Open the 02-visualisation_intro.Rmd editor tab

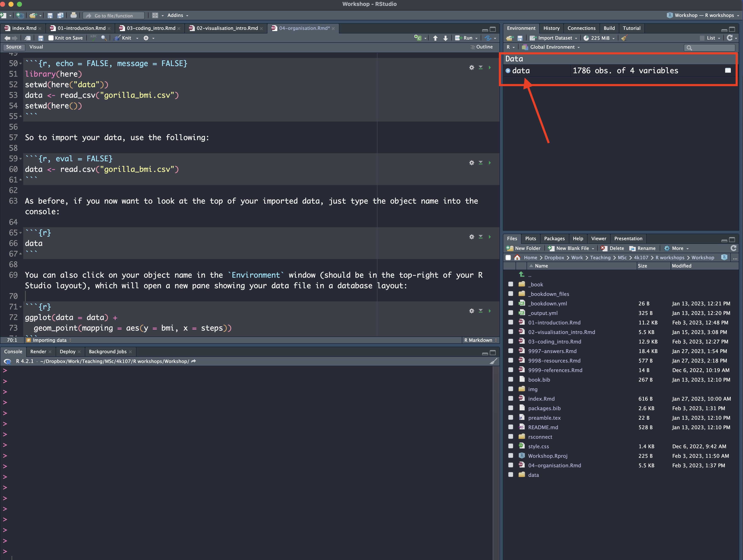pyautogui.click(x=227, y=28)
